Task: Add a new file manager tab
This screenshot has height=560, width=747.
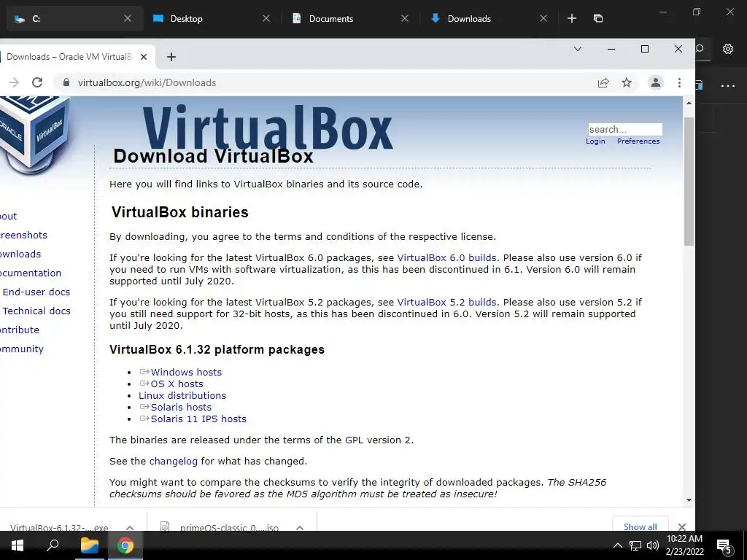Action: point(572,18)
